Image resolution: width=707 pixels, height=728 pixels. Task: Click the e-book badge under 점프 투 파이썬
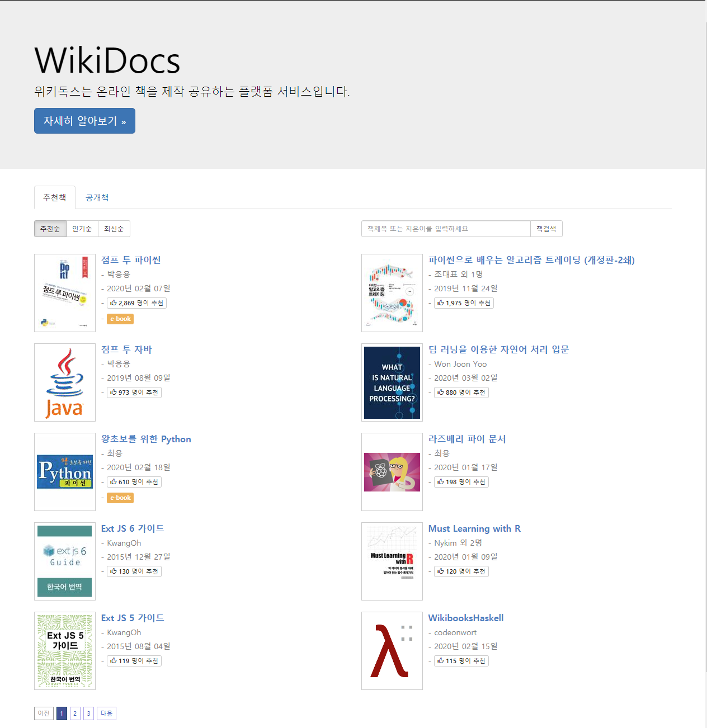pos(120,319)
